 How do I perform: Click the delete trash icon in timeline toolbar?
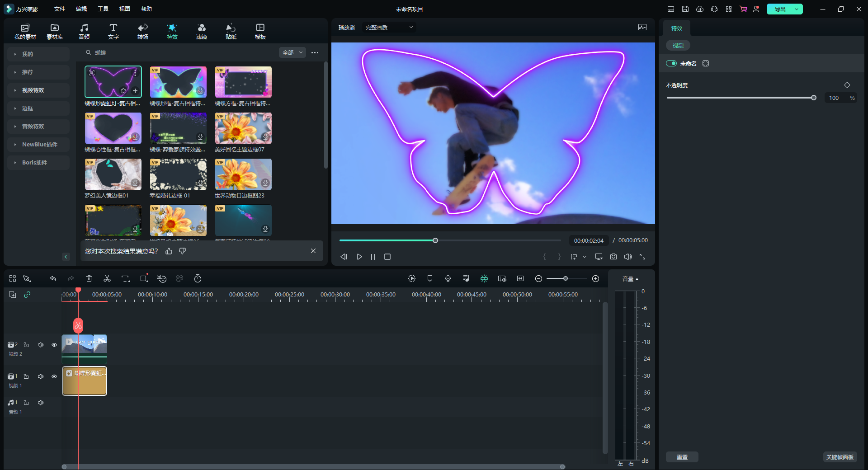[x=89, y=279]
